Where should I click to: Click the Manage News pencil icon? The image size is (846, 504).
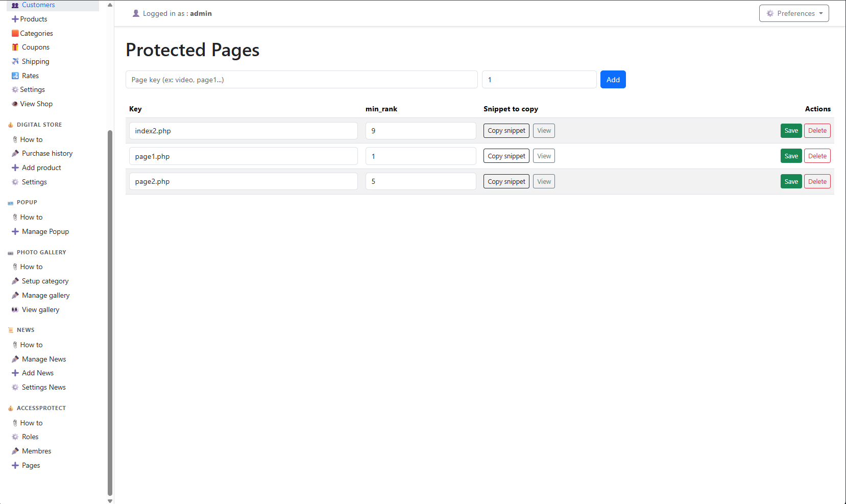(15, 359)
